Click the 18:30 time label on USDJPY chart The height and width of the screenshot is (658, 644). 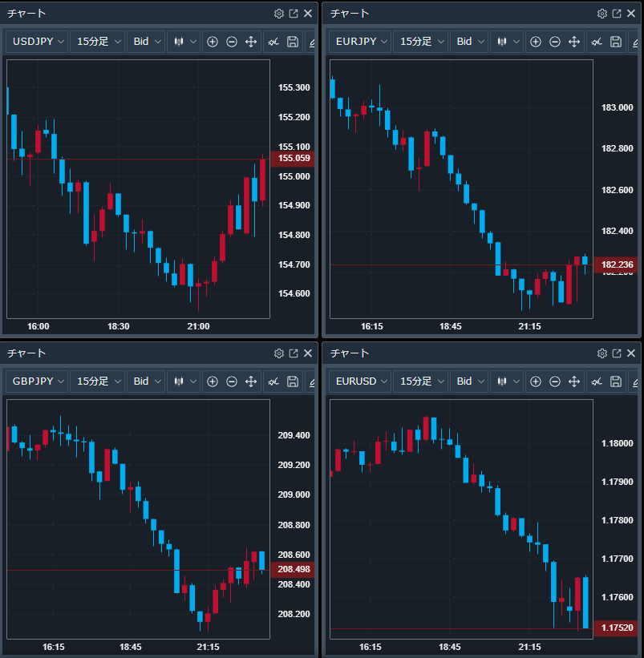tap(119, 326)
